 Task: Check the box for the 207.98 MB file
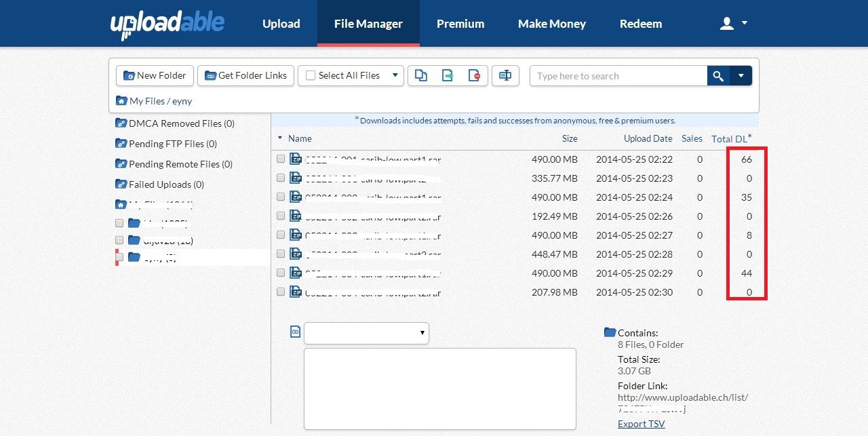pyautogui.click(x=281, y=292)
